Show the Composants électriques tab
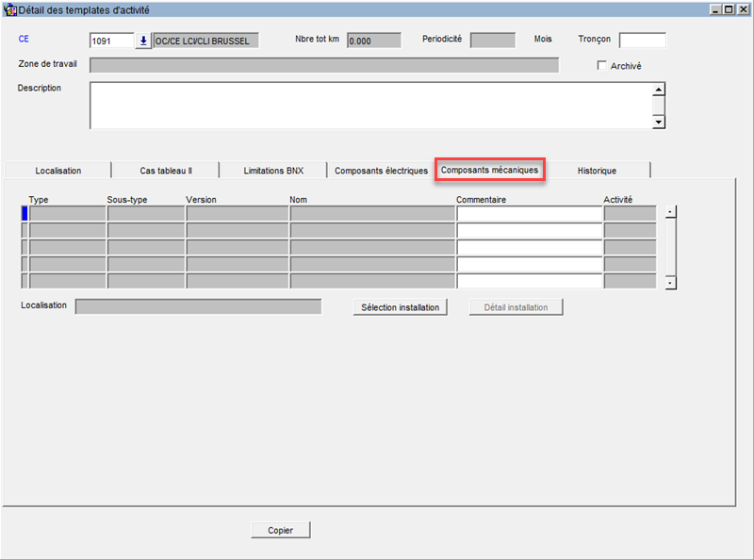754x560 pixels. pos(382,171)
